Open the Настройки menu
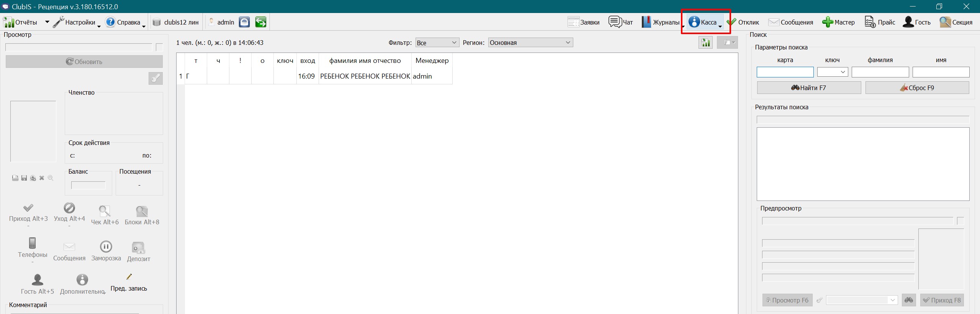Image resolution: width=980 pixels, height=314 pixels. click(77, 22)
